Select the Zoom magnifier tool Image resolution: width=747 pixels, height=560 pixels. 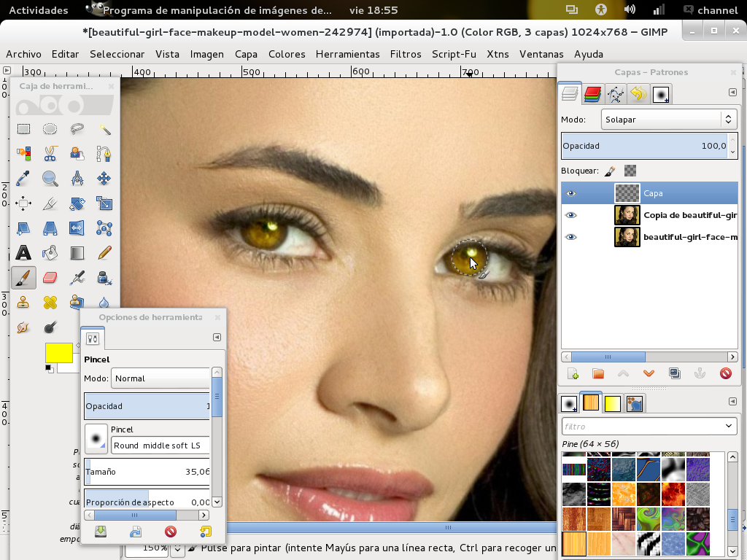tap(50, 179)
